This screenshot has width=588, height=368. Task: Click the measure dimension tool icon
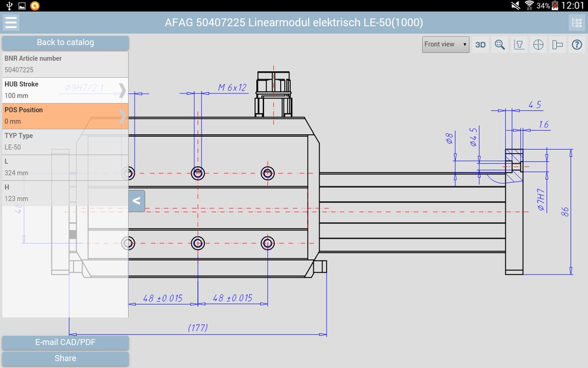point(519,45)
